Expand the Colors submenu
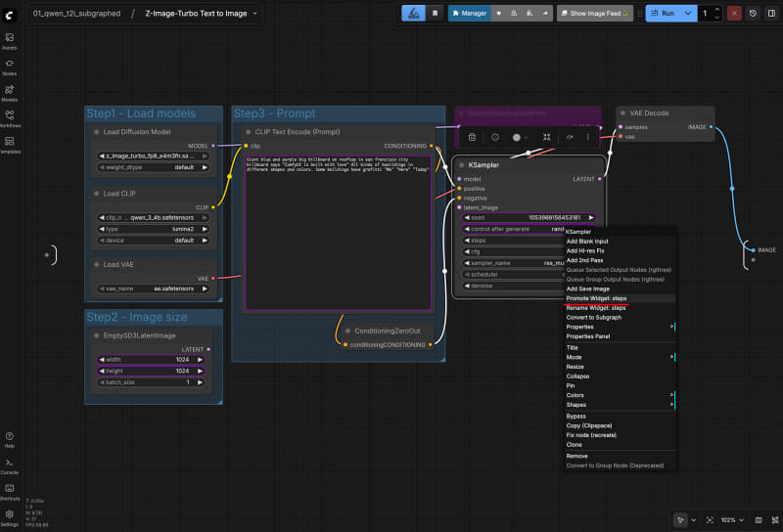The width and height of the screenshot is (783, 532). 620,395
